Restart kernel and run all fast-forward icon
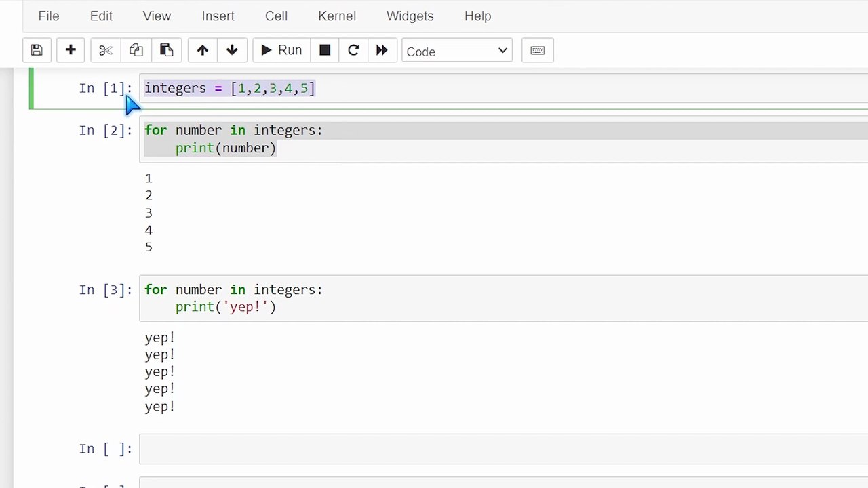The image size is (868, 488). click(x=382, y=50)
